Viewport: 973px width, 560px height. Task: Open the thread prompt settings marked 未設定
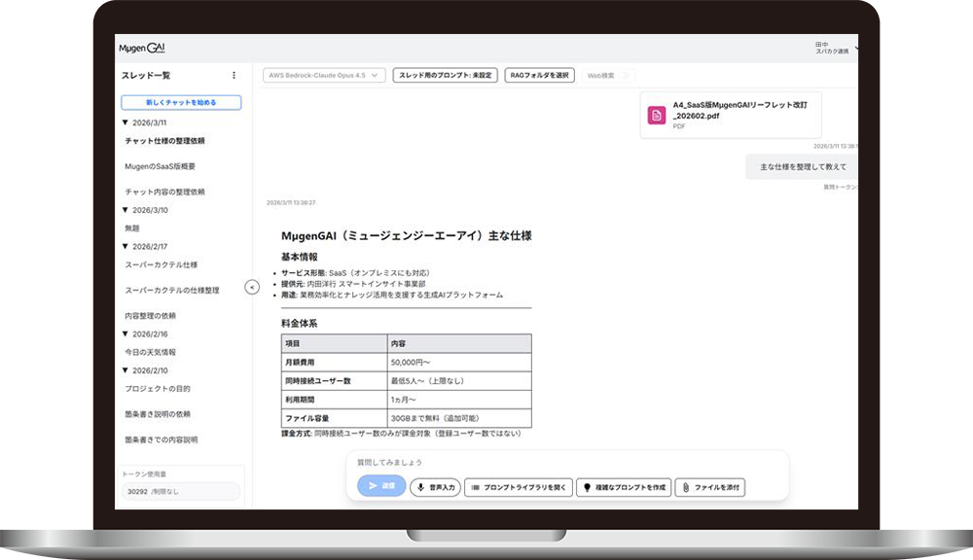pos(447,75)
